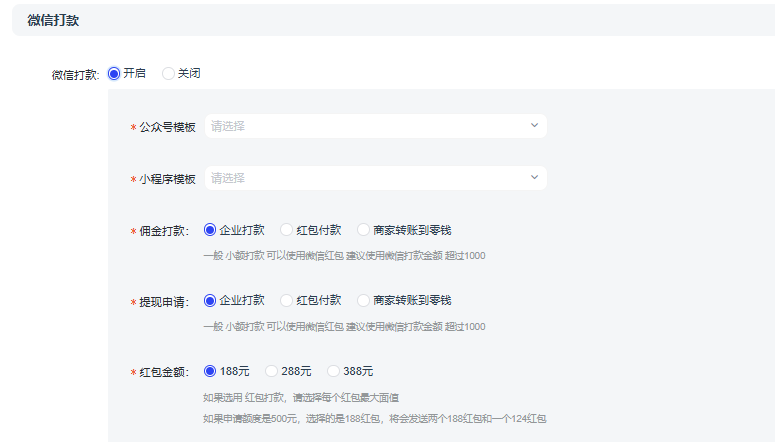Click the 公众号模板 dropdown chevron arrow
The height and width of the screenshot is (442, 775).
(534, 126)
